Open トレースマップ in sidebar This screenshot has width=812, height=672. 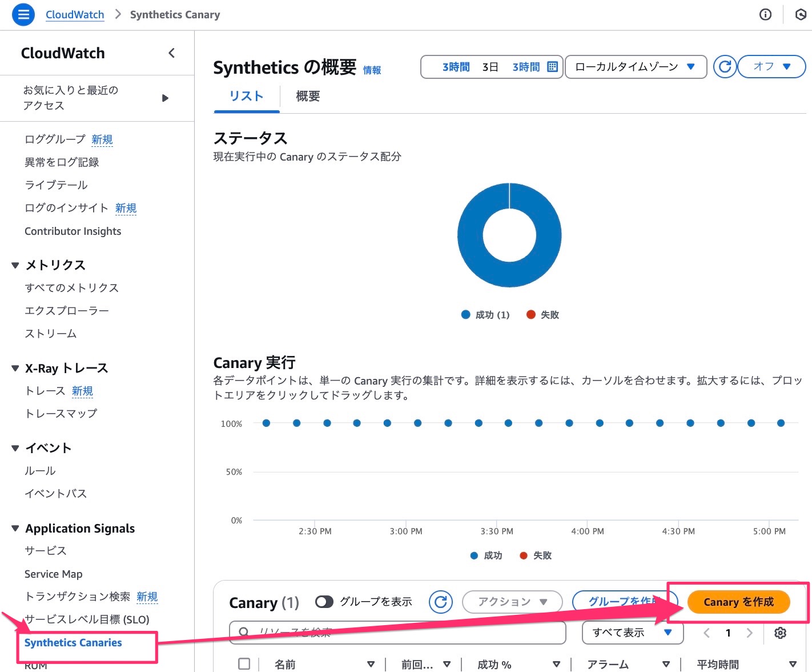coord(61,413)
